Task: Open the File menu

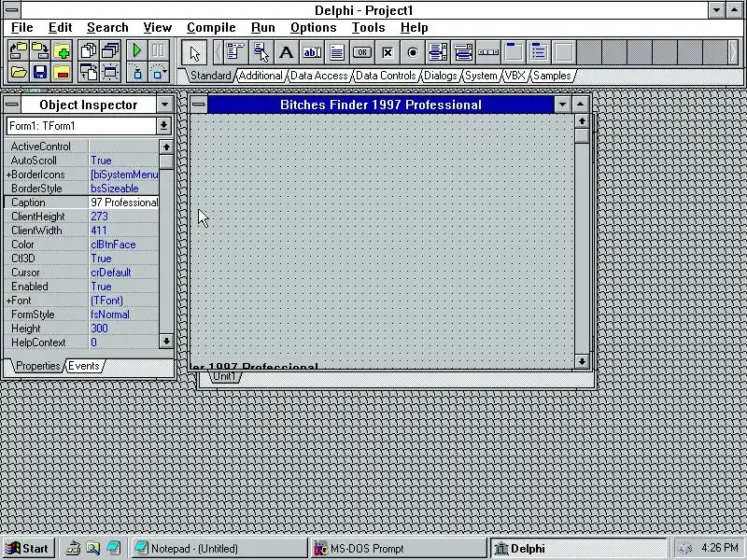Action: [21, 28]
